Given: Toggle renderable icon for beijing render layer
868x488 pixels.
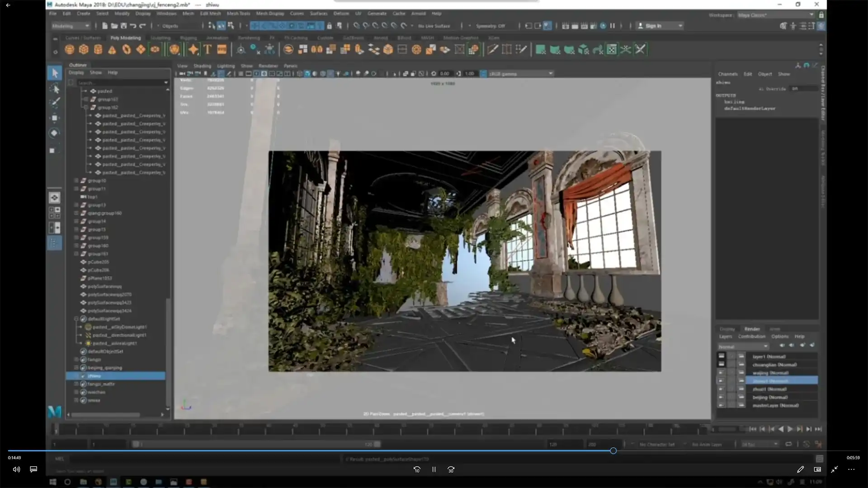Looking at the screenshot, I should [721, 397].
